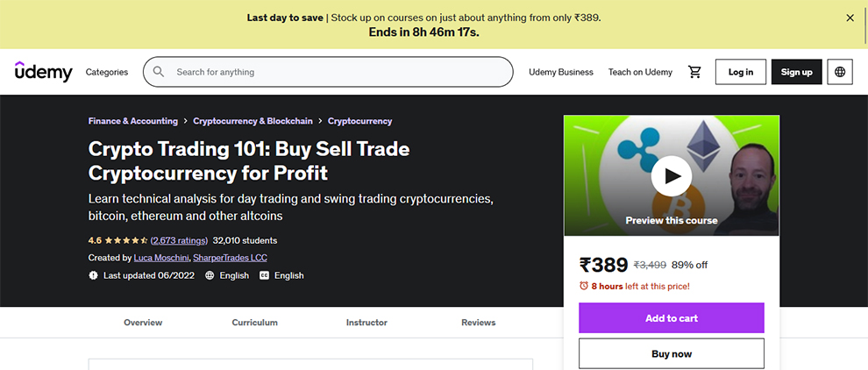Type in the Search for anything field
The width and height of the screenshot is (868, 370).
338,72
